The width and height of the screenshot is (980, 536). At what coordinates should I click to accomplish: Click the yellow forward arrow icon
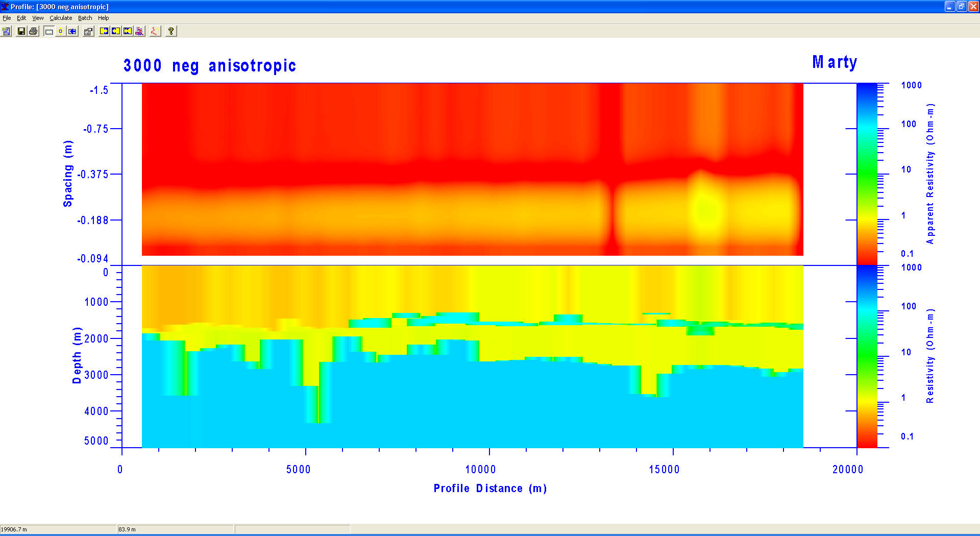pyautogui.click(x=104, y=31)
